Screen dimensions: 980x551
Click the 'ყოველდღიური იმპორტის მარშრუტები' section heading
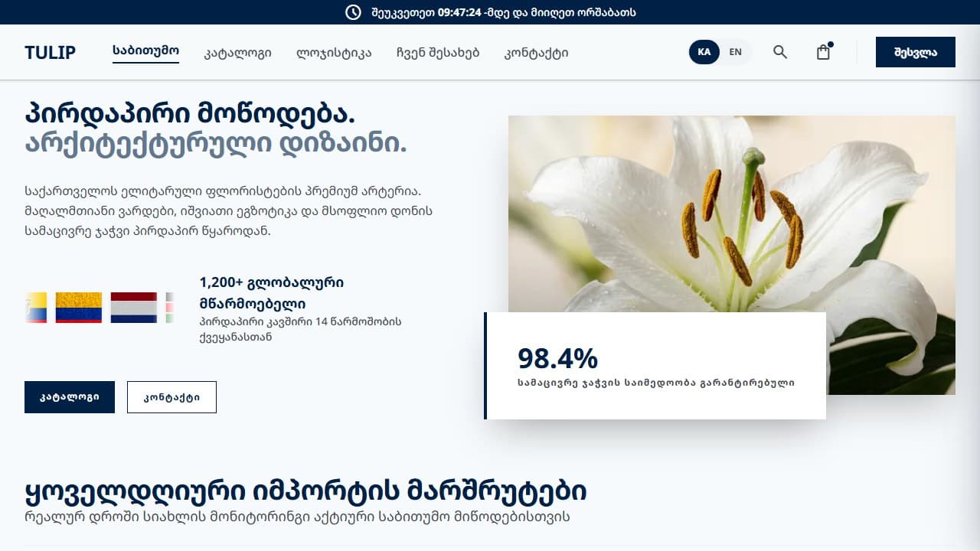point(306,491)
